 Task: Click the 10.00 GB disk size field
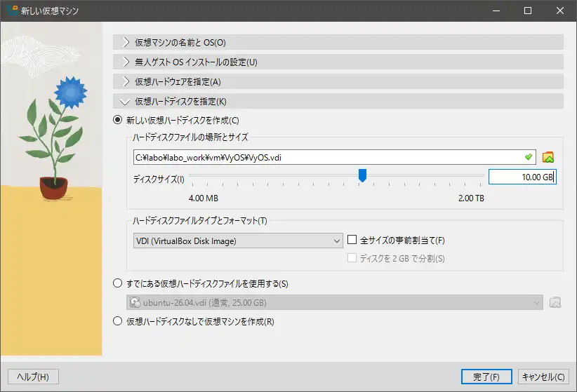tap(522, 177)
